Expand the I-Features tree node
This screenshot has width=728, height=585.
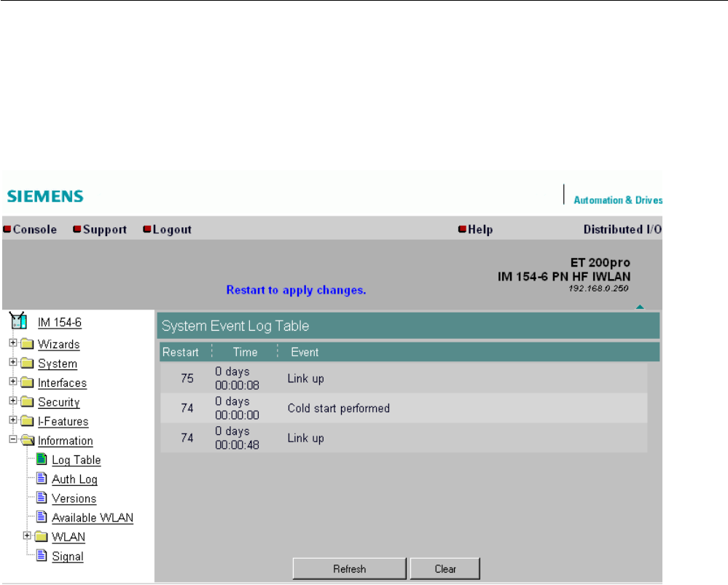click(13, 420)
